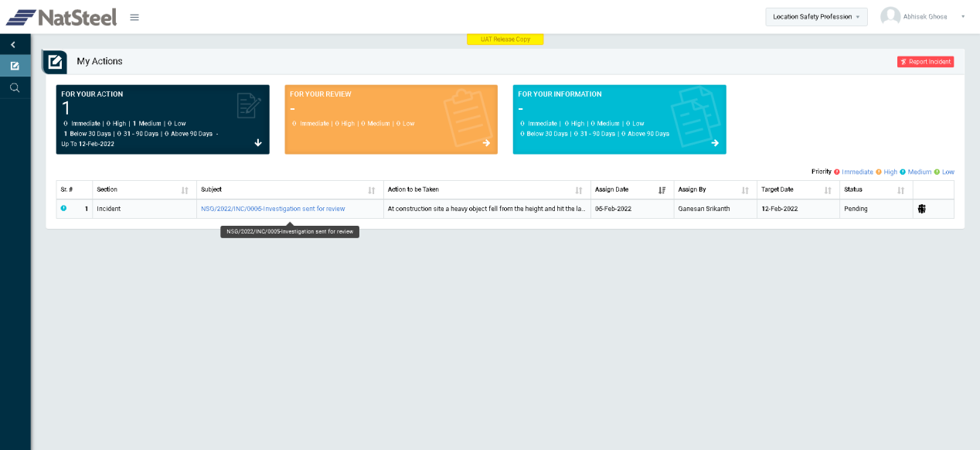Click the large count 1 on action card

pos(66,108)
